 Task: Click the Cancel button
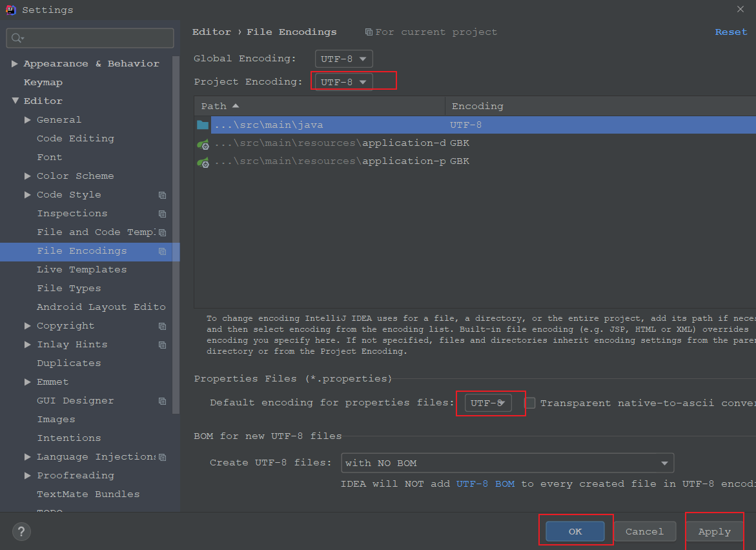644,531
